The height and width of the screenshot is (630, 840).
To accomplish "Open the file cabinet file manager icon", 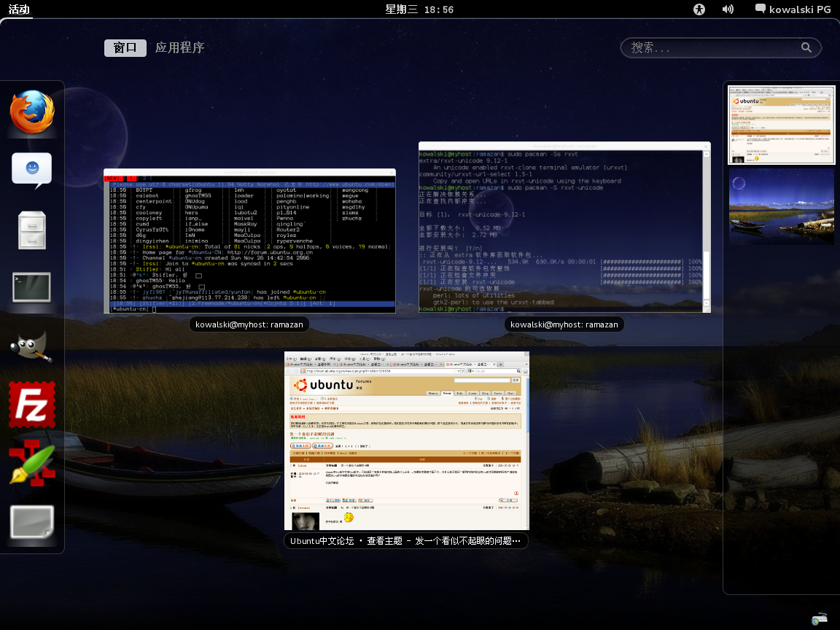I will click(x=32, y=230).
